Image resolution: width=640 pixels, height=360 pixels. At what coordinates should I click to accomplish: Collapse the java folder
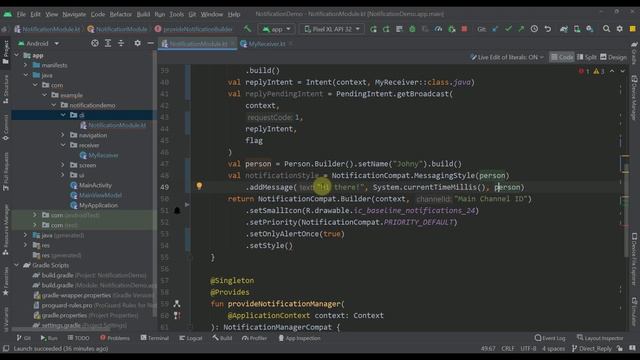[x=26, y=75]
